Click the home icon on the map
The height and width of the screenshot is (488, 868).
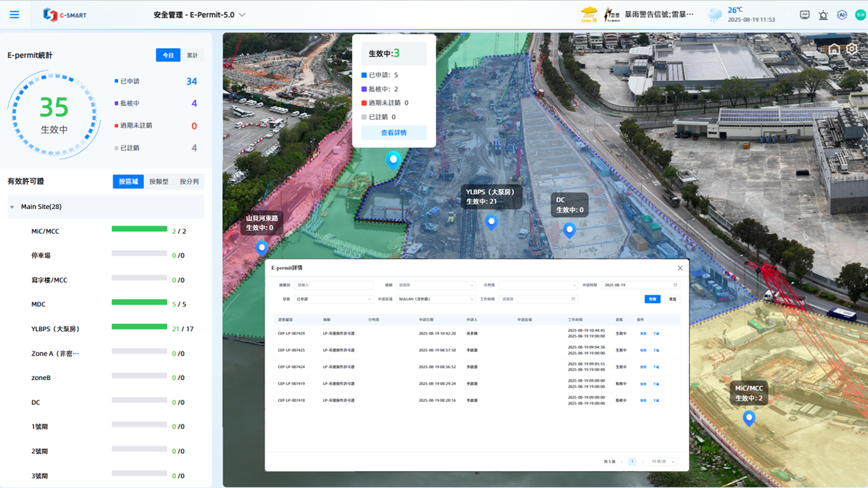[x=834, y=50]
